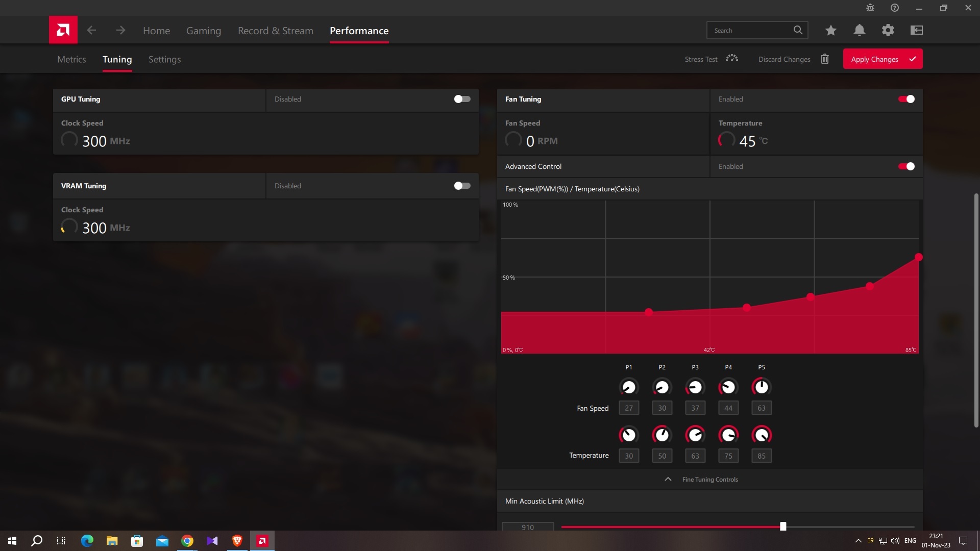
Task: Click the volume speaker tray icon
Action: [895, 541]
